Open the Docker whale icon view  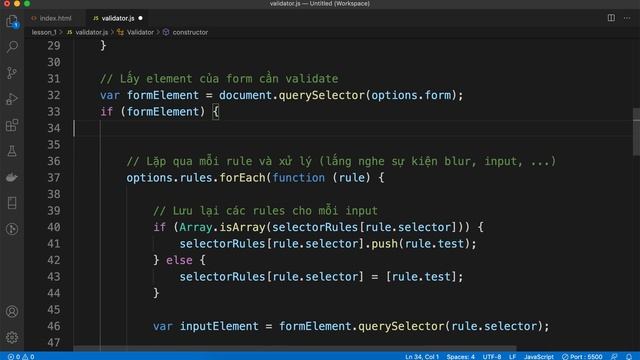tap(12, 177)
